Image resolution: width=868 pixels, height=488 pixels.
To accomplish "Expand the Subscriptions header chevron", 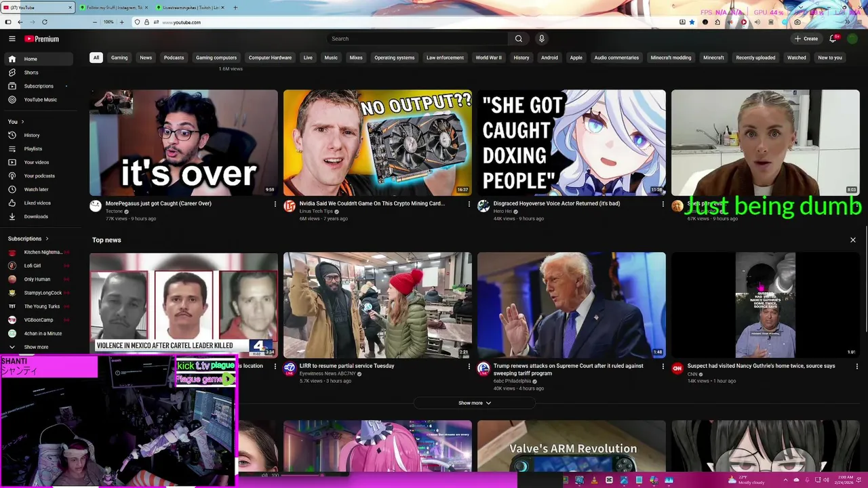I will (47, 239).
